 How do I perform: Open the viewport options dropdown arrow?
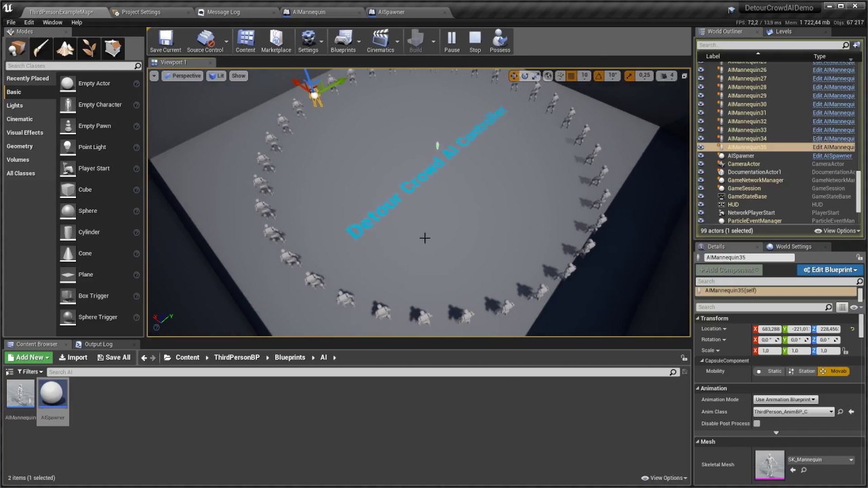[x=154, y=76]
